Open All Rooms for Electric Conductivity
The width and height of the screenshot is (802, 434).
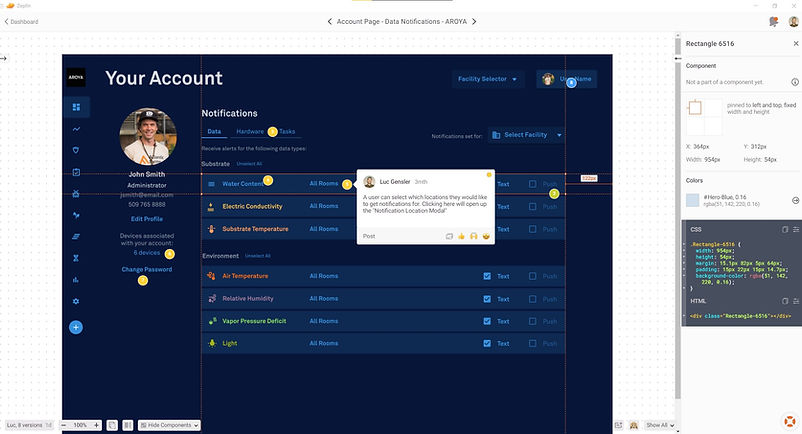coord(324,206)
